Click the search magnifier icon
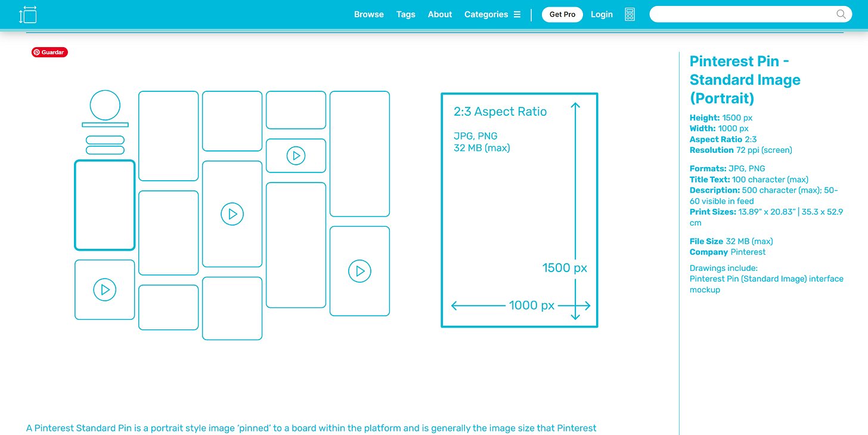 click(x=841, y=14)
